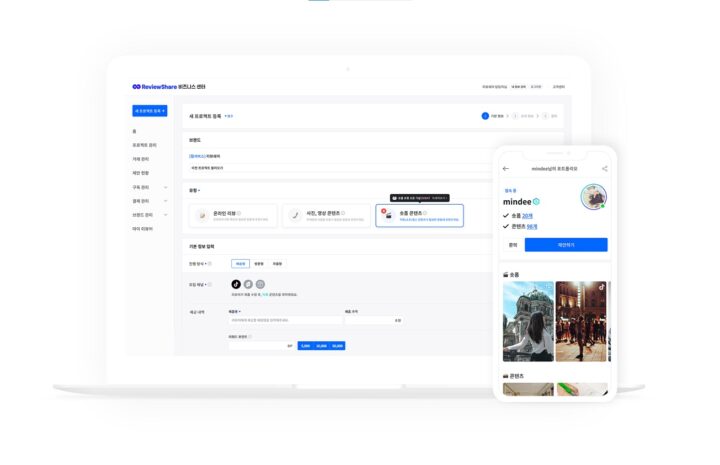This screenshot has height=465, width=720.
Task: Click the TikTok badge on the night street thumbnail
Action: tap(602, 287)
